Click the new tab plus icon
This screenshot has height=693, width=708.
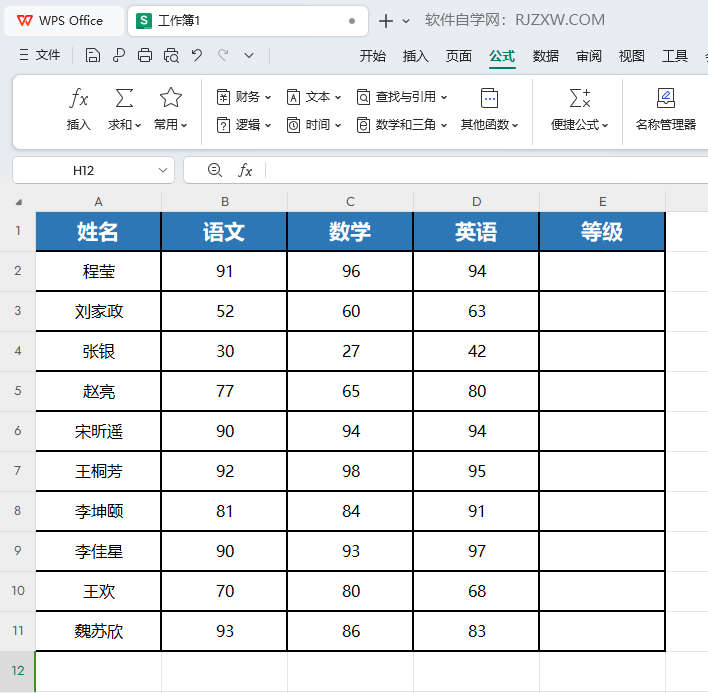pyautogui.click(x=386, y=21)
